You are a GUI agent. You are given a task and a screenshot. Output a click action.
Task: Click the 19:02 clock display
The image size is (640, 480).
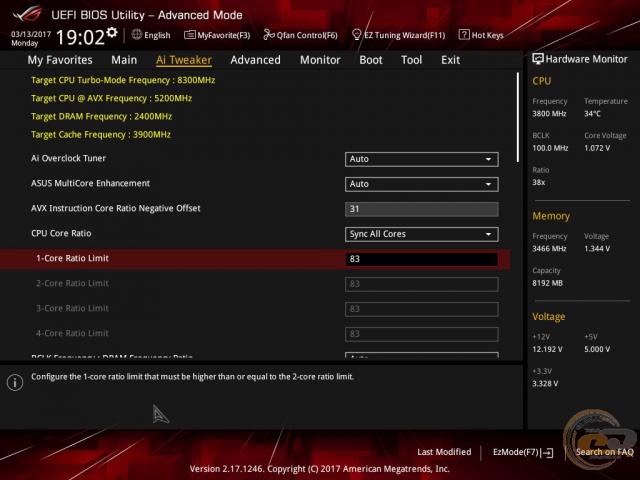(80, 38)
